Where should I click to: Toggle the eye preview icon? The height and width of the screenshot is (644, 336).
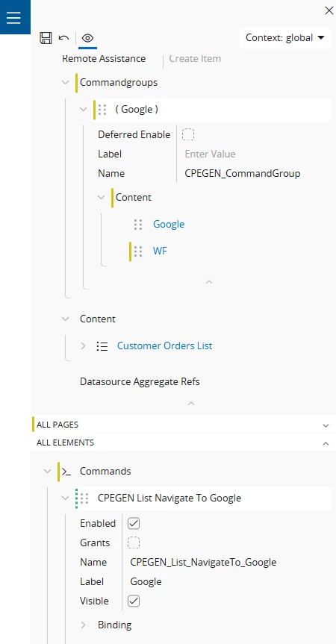(x=87, y=38)
